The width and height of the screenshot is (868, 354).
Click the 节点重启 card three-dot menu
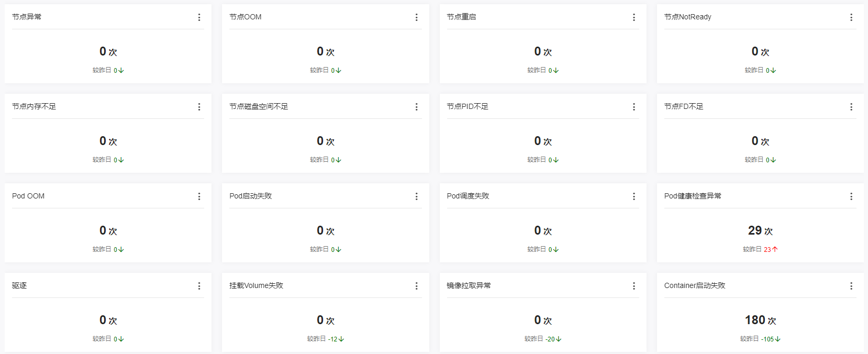(633, 17)
